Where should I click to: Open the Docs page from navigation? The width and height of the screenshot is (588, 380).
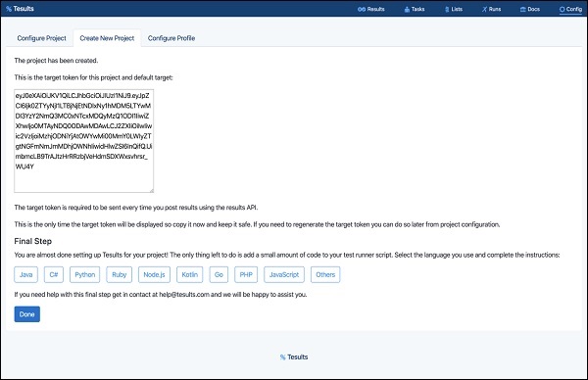[530, 9]
